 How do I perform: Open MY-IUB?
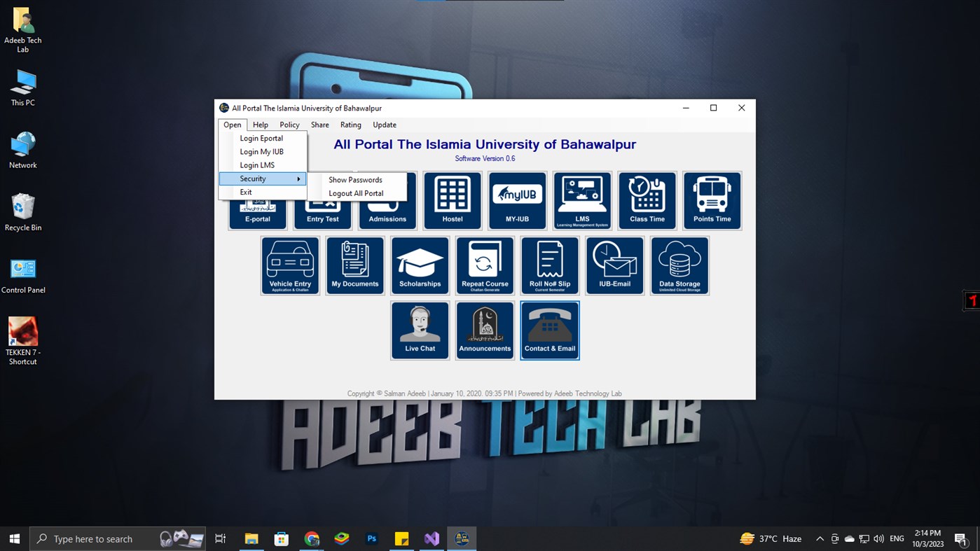coord(517,200)
